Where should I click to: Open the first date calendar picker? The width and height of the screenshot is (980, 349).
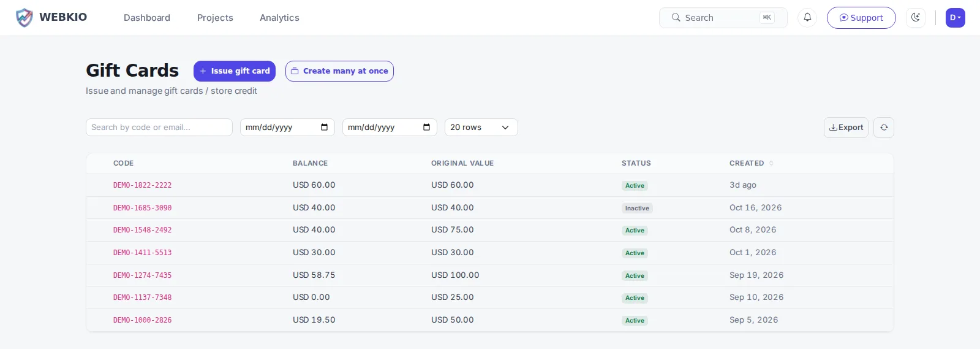(x=325, y=128)
